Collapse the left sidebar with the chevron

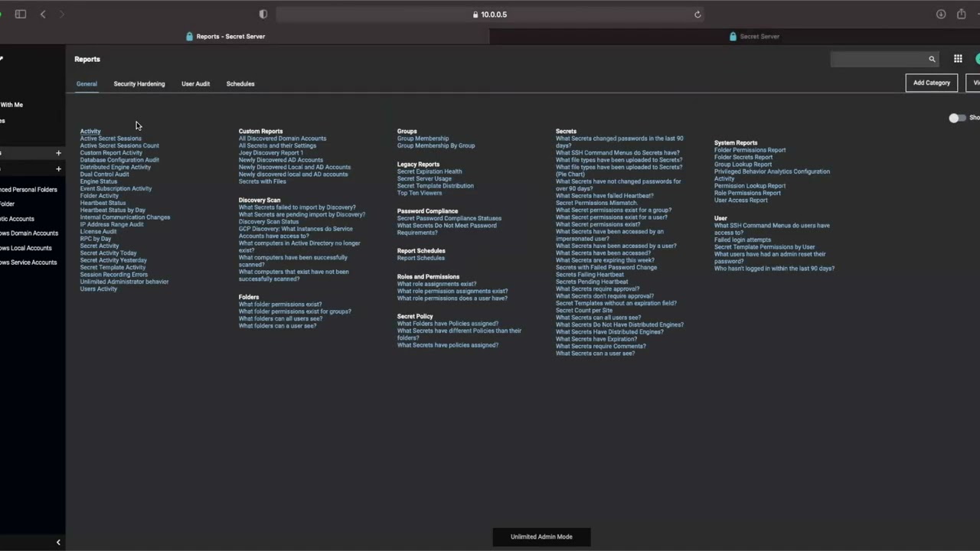pos(58,542)
